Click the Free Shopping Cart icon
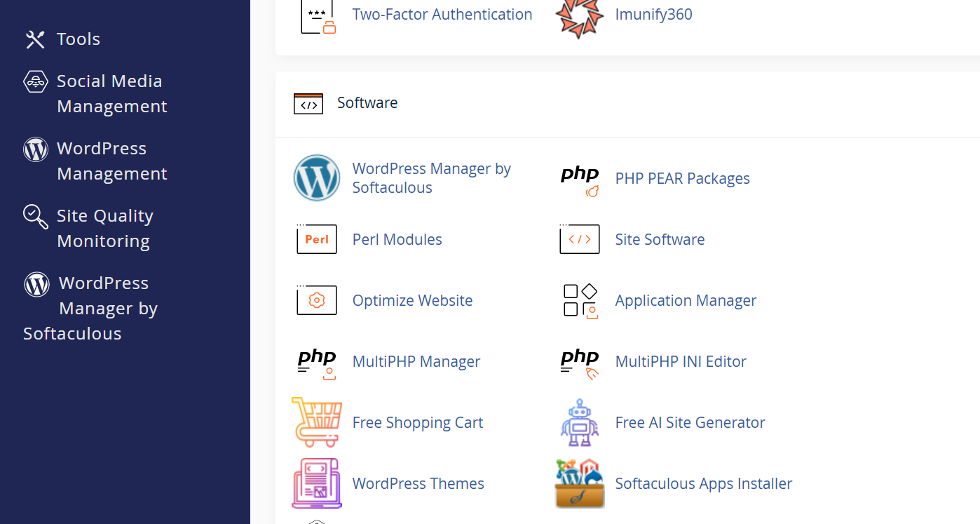The image size is (980, 524). pyautogui.click(x=317, y=422)
